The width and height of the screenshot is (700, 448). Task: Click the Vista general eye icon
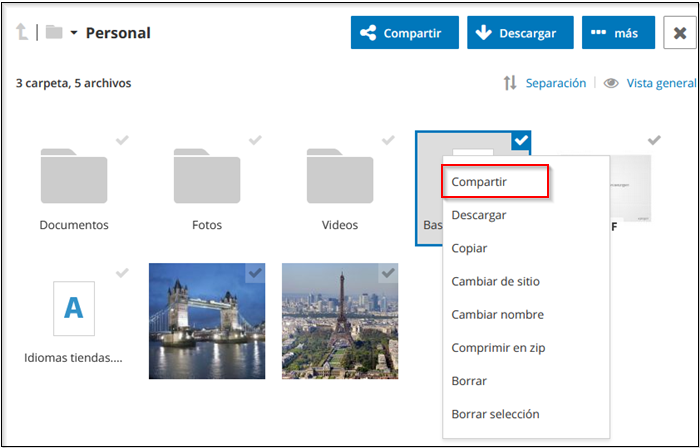pyautogui.click(x=611, y=83)
